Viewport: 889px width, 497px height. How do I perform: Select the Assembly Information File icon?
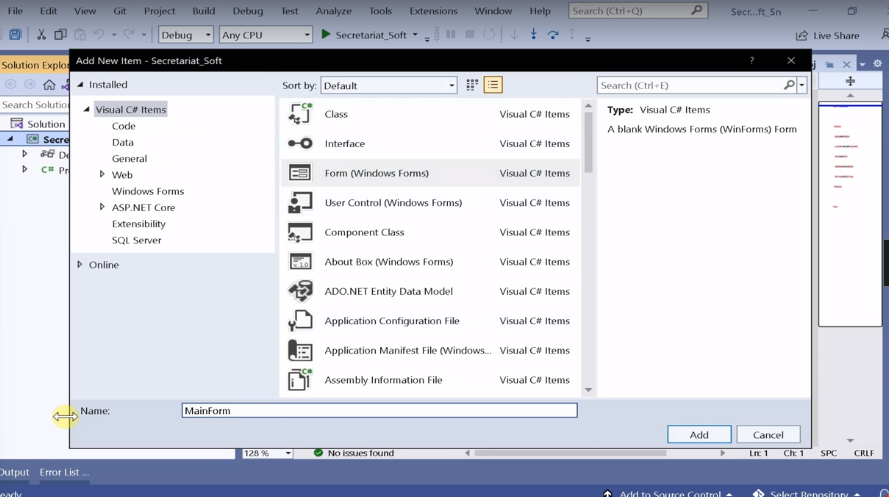point(299,380)
